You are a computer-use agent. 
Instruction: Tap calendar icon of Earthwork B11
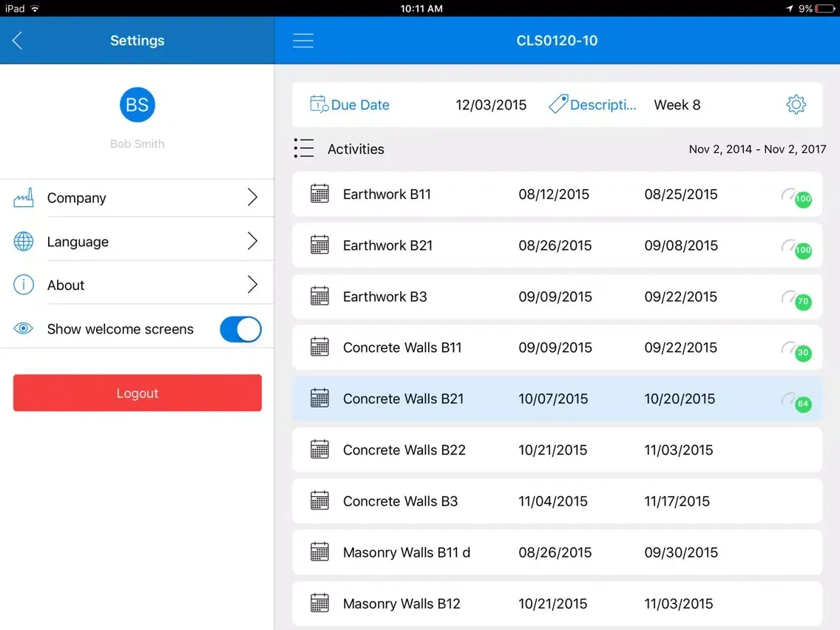[320, 194]
